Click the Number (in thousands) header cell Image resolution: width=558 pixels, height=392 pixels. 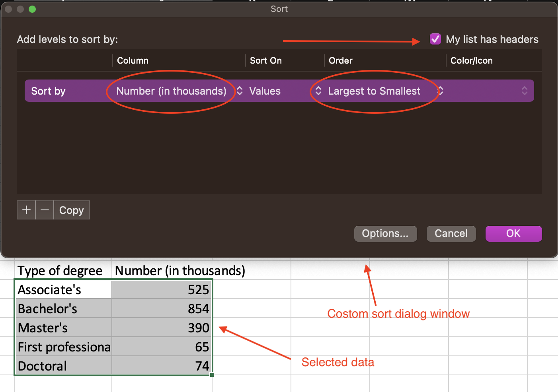point(180,271)
